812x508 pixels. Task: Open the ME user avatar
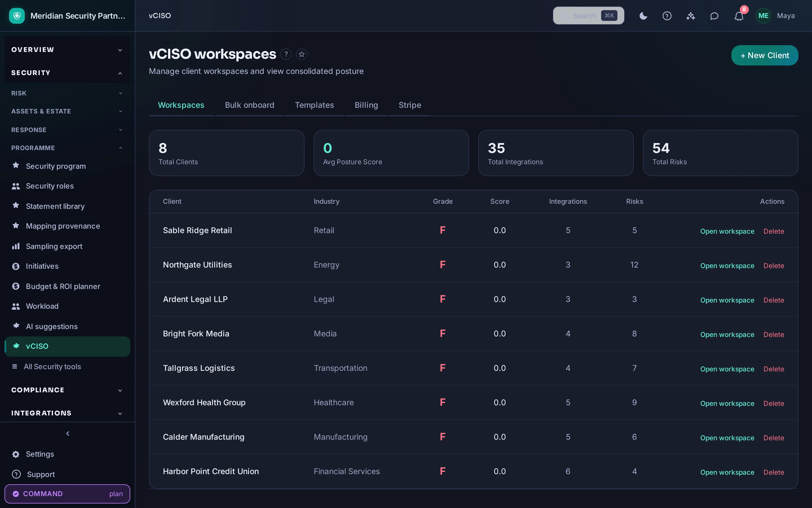coord(763,16)
